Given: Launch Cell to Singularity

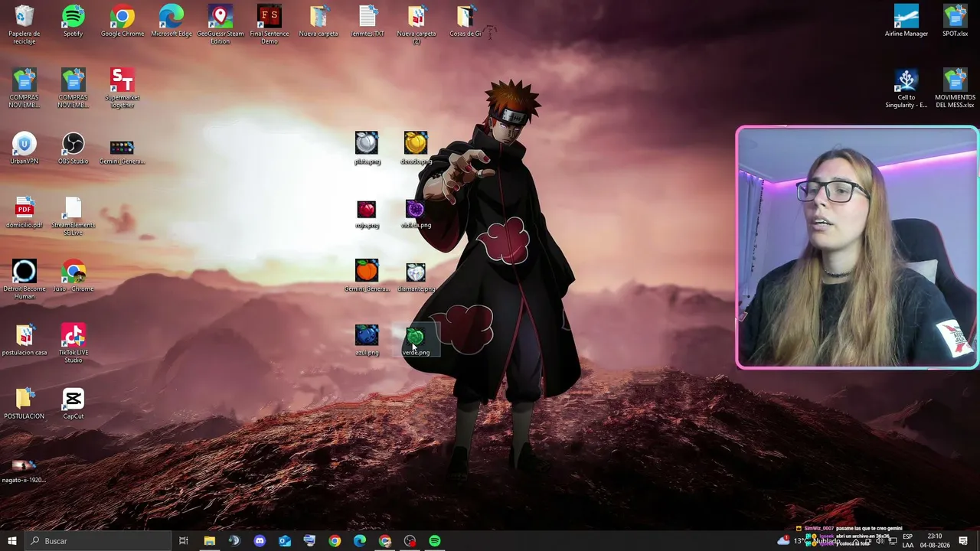Looking at the screenshot, I should (x=906, y=88).
